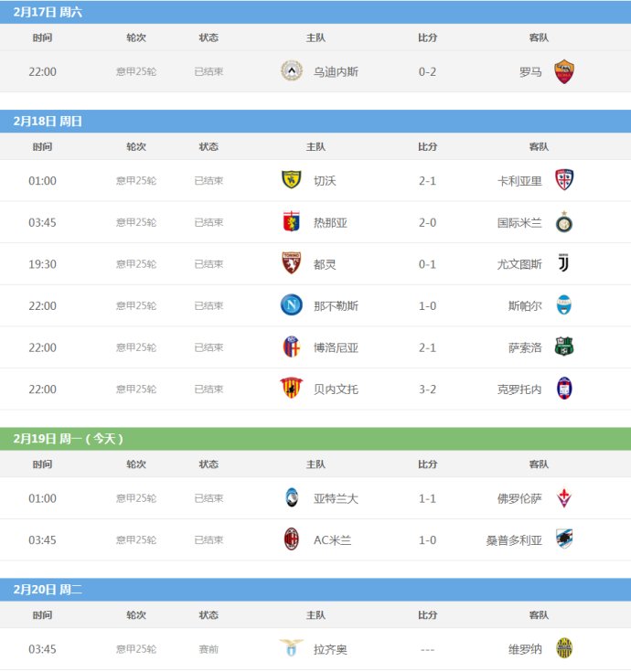Select the Genoa team crest

point(292,221)
